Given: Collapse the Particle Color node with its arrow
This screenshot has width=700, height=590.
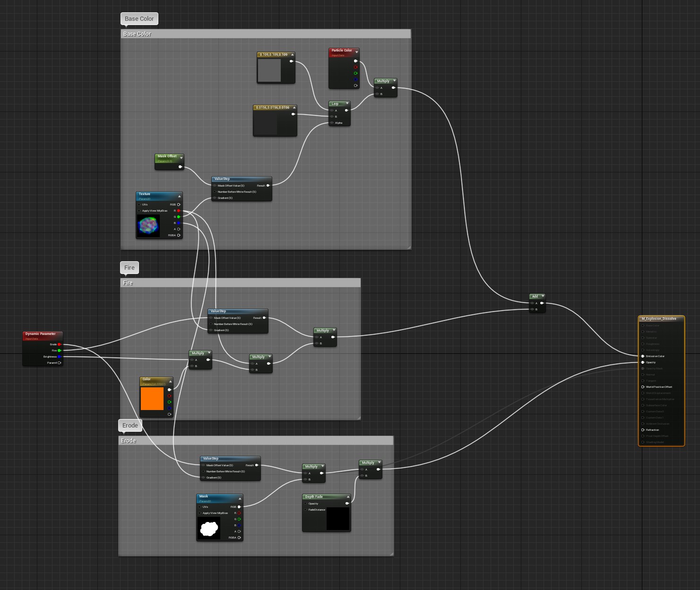Looking at the screenshot, I should click(357, 52).
